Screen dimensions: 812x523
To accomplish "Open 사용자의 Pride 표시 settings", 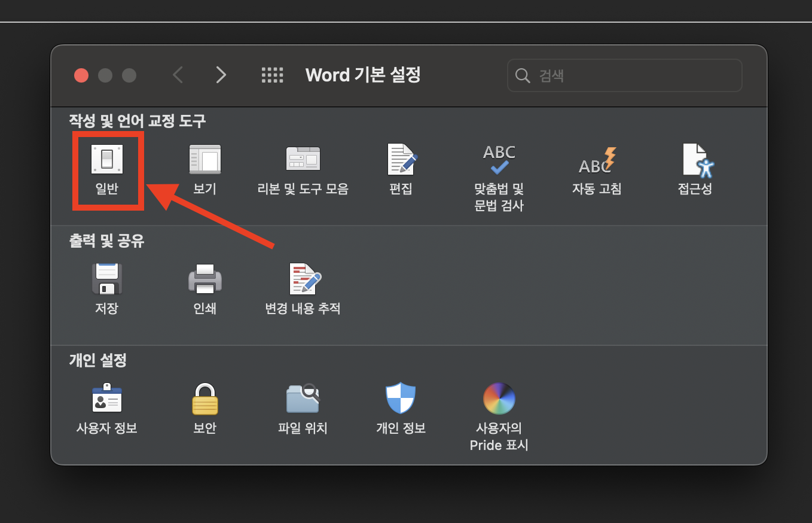I will point(499,418).
